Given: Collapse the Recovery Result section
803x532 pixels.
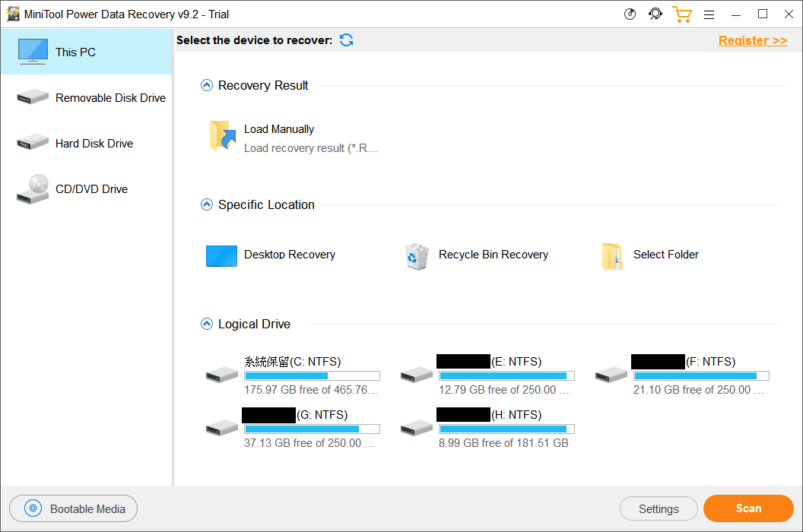Looking at the screenshot, I should 206,86.
